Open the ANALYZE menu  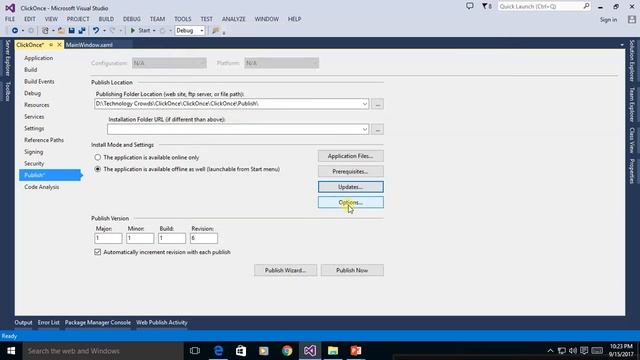tap(234, 19)
